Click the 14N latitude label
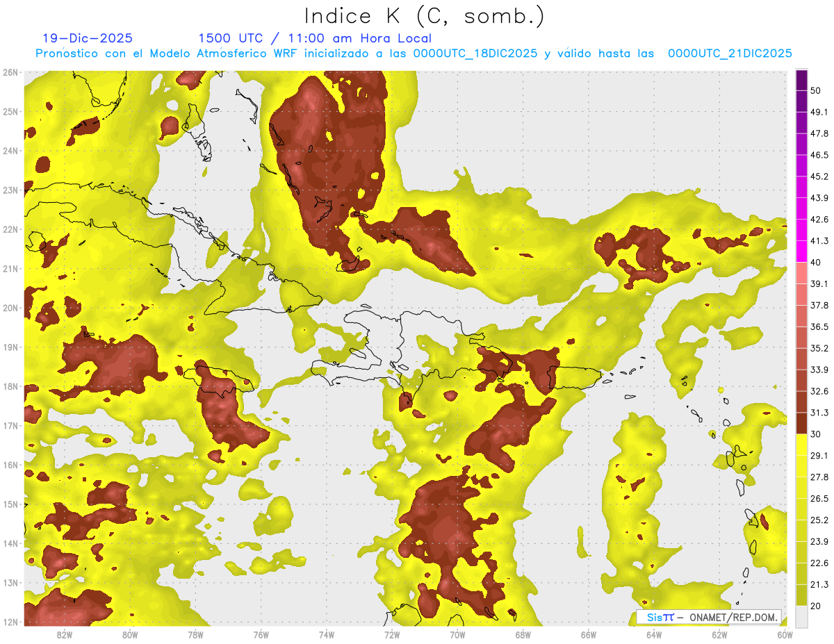 click(10, 543)
